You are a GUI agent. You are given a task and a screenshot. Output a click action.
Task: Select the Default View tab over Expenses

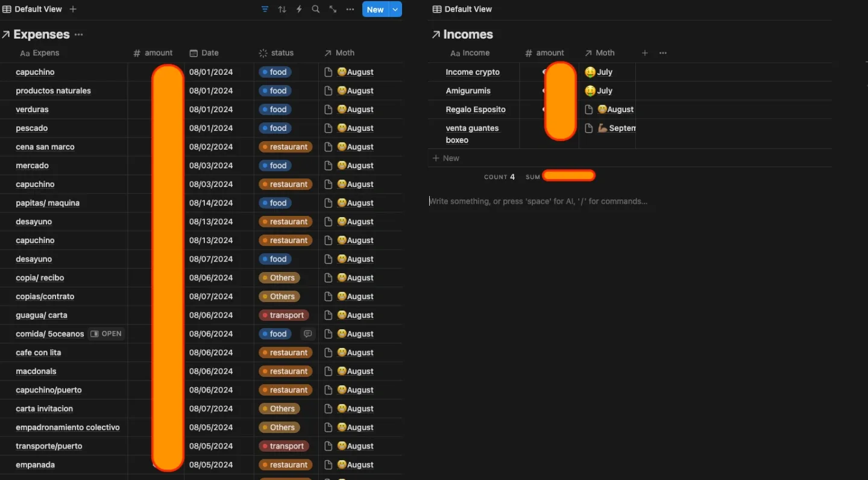click(x=33, y=9)
